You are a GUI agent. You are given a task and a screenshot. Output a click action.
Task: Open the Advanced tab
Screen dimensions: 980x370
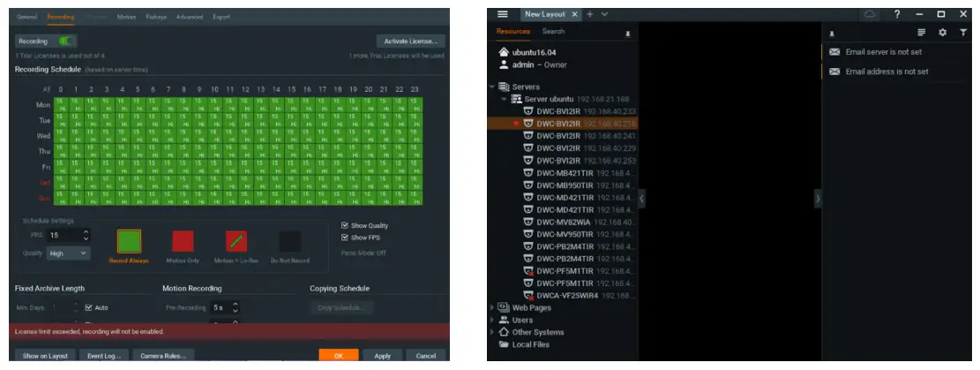click(190, 17)
